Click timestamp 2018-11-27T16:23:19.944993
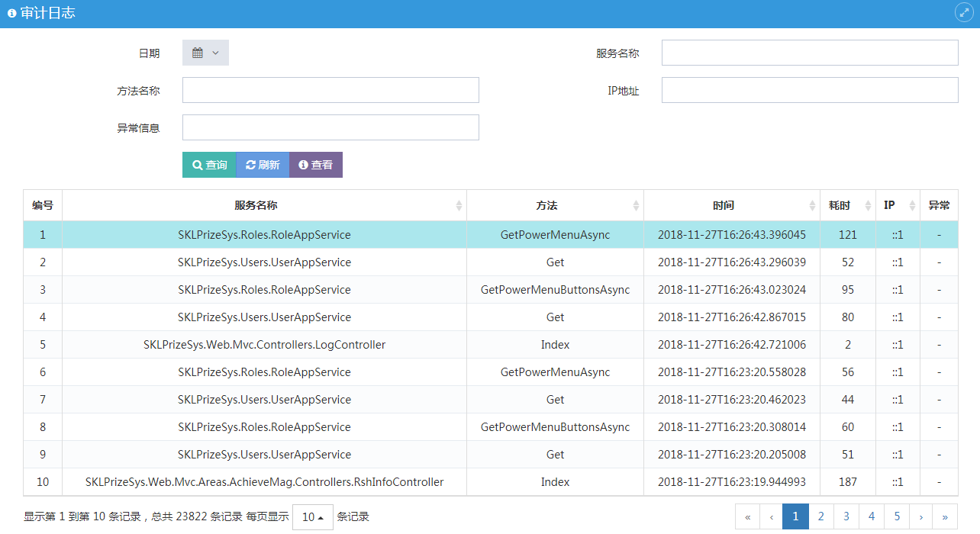 pos(732,482)
